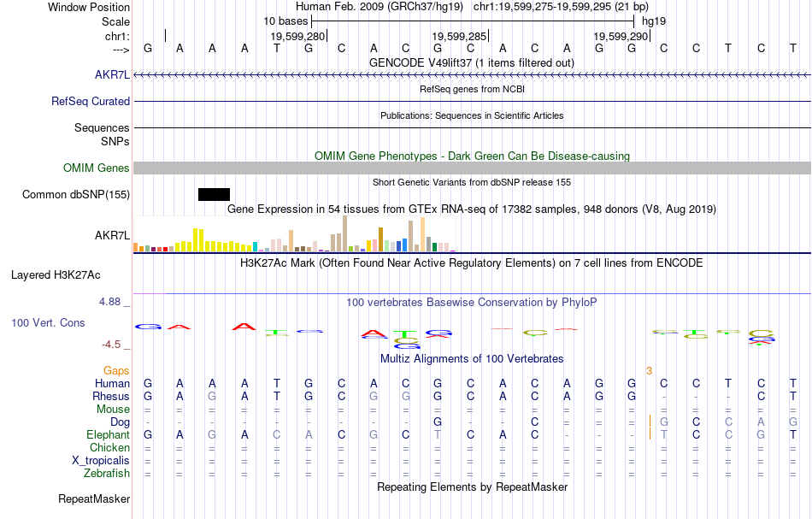
Task: Select the 100 Vert. Cons label
Action: (x=48, y=323)
